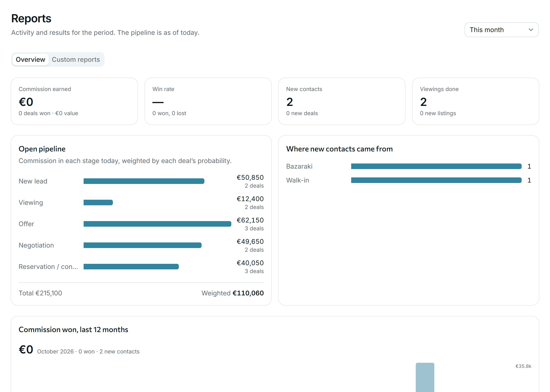This screenshot has width=550, height=392.
Task: Open the Custom reports tab
Action: click(x=76, y=59)
